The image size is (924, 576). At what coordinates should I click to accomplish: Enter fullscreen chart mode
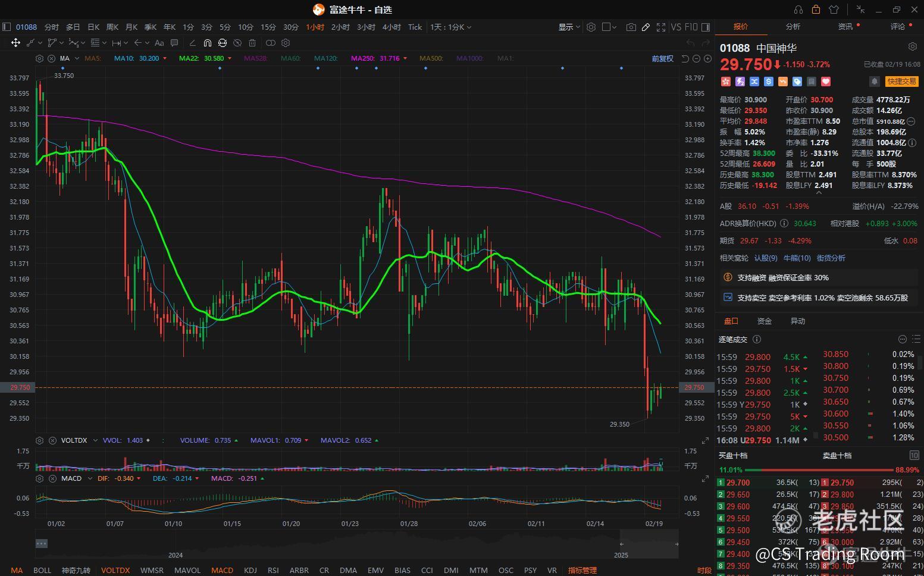click(660, 27)
